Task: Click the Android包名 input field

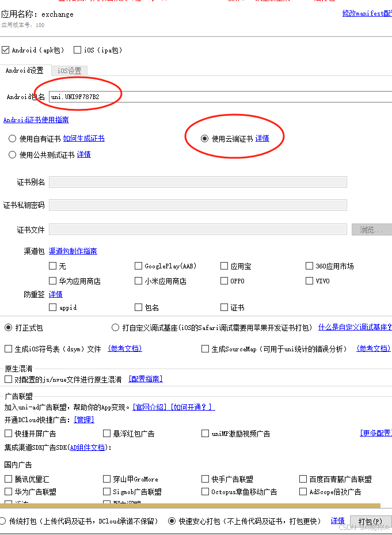Action: 220,97
